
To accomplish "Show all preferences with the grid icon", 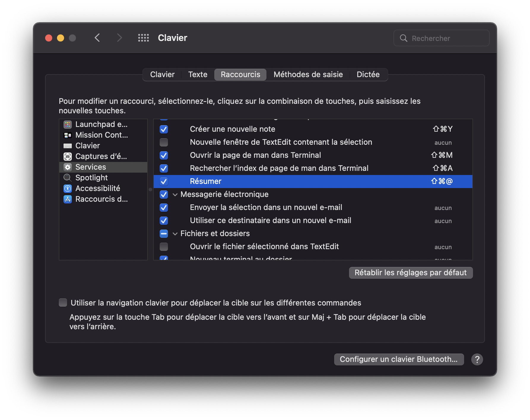I will [143, 38].
